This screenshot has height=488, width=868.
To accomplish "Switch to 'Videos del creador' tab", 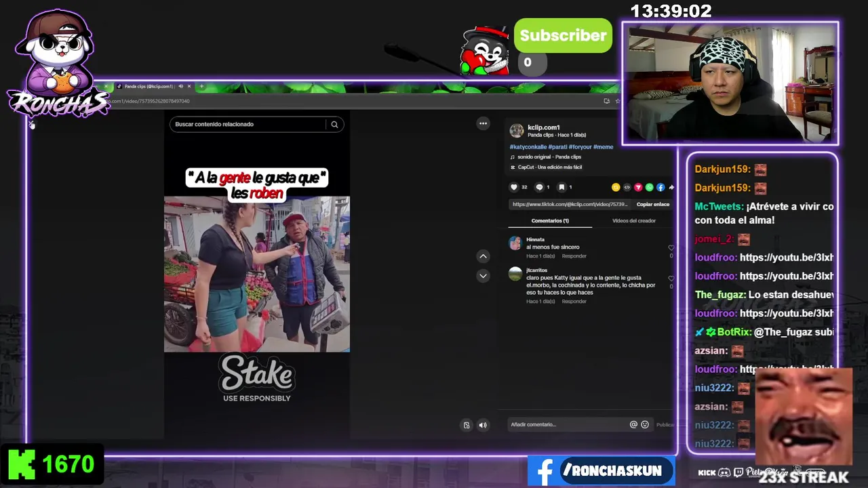I will [x=634, y=221].
